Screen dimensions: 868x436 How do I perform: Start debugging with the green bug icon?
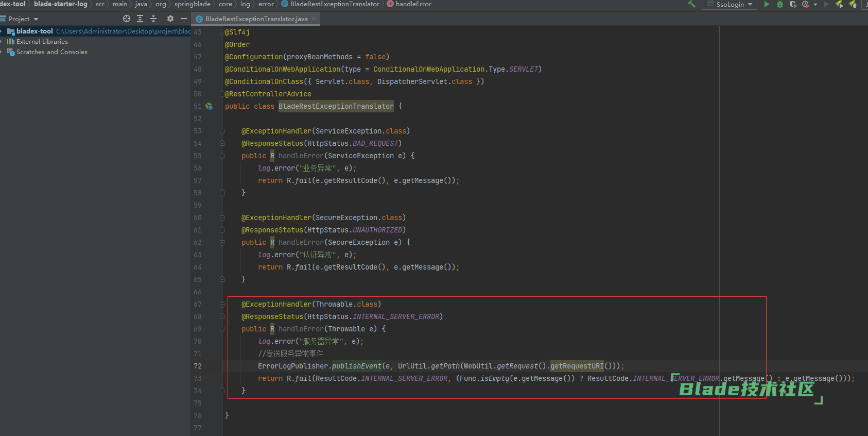[x=780, y=4]
